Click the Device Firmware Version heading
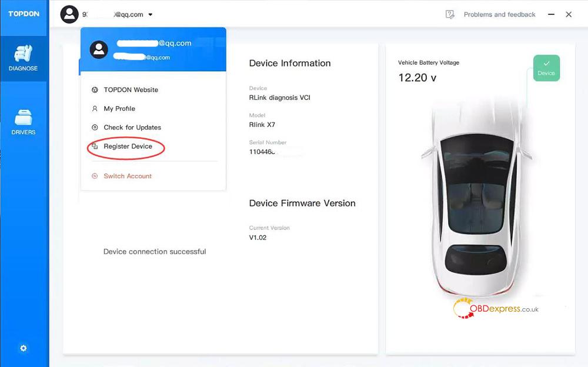The height and width of the screenshot is (367, 588). 302,203
